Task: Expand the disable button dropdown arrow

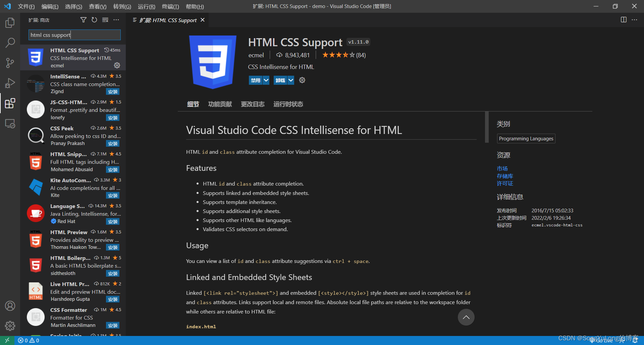Action: pyautogui.click(x=266, y=80)
